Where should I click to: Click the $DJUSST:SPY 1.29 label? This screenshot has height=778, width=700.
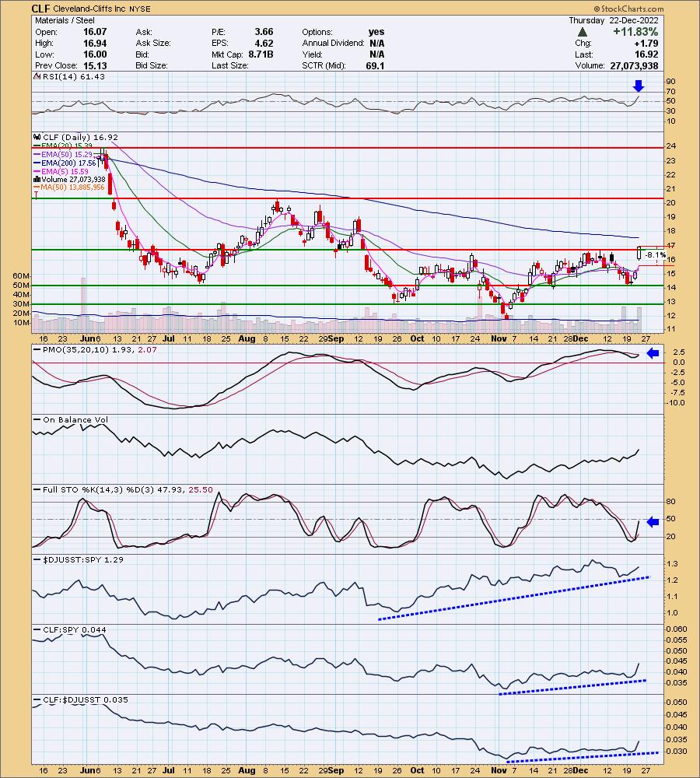coord(79,559)
